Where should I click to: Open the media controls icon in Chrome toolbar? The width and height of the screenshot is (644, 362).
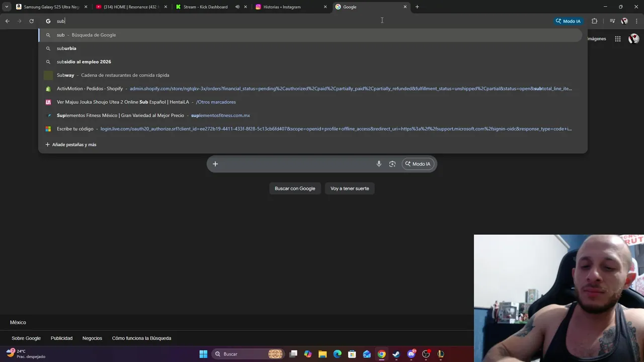pos(612,21)
